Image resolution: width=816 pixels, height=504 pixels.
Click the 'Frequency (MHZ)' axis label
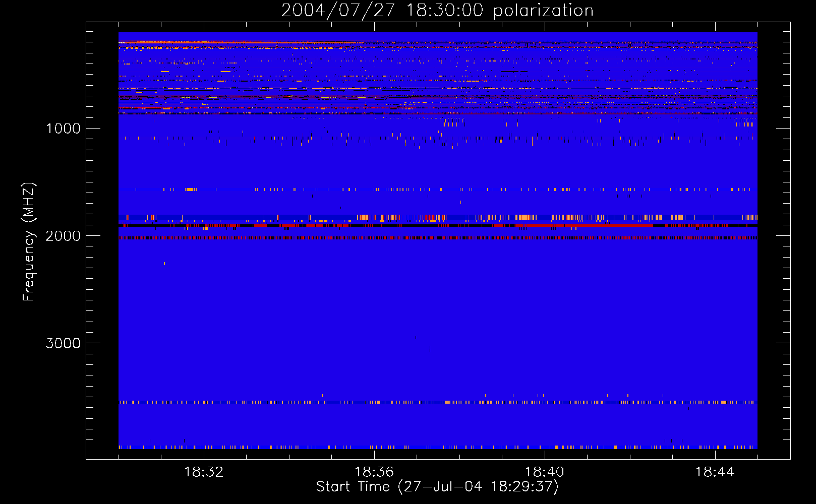pos(29,242)
